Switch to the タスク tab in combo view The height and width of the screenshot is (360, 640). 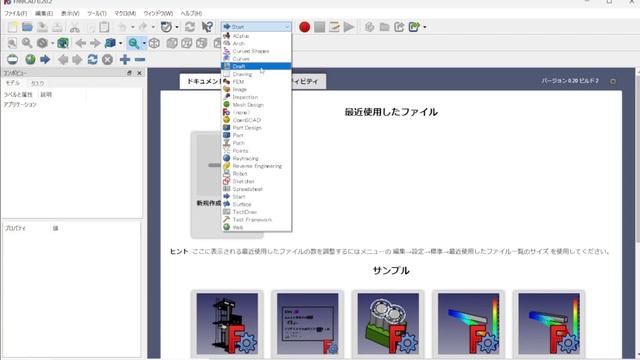(x=38, y=83)
